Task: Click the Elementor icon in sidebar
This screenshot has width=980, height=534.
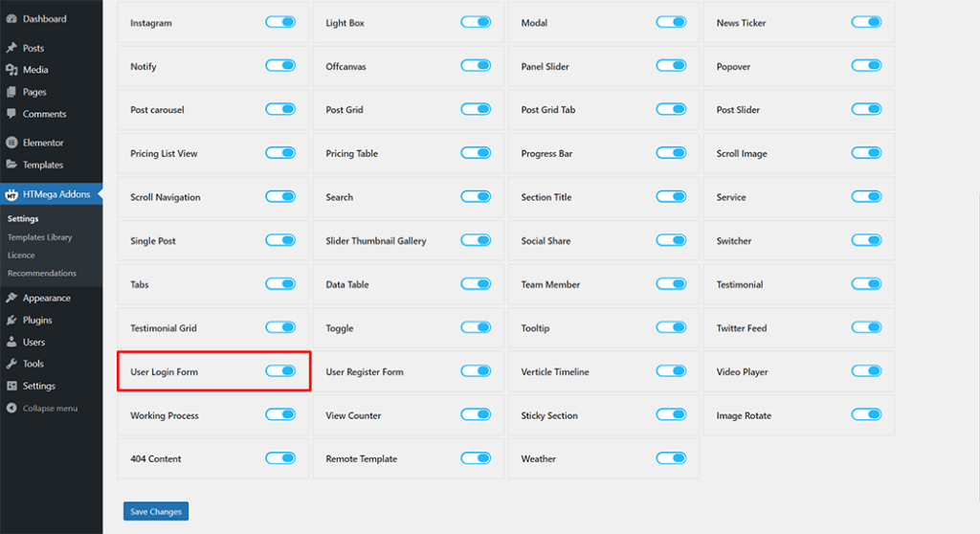Action: point(11,143)
